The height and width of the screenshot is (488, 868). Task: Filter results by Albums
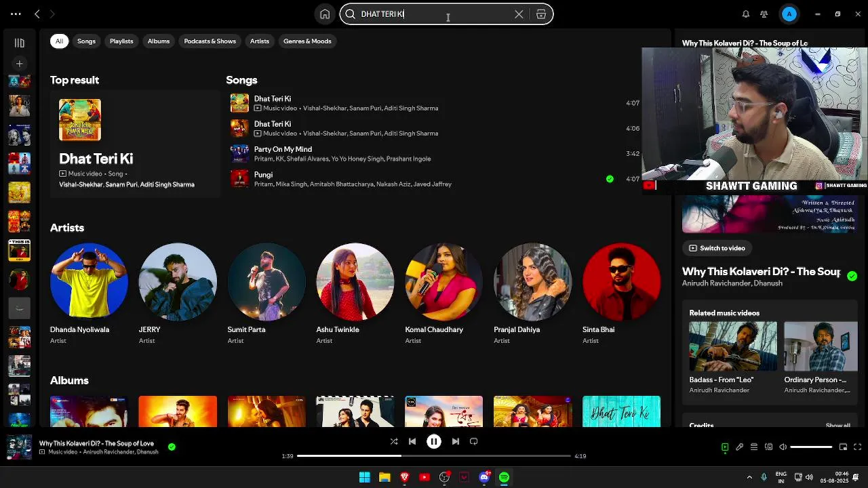point(159,41)
